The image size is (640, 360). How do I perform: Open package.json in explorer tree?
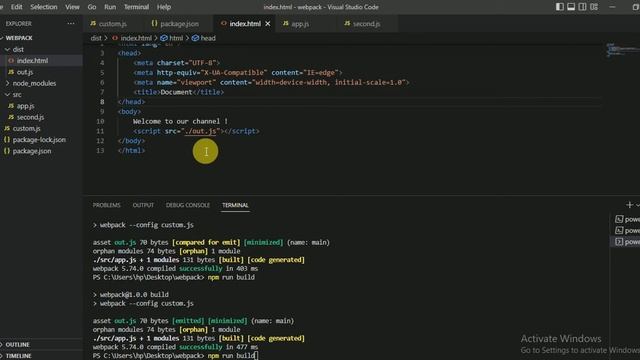pyautogui.click(x=32, y=151)
